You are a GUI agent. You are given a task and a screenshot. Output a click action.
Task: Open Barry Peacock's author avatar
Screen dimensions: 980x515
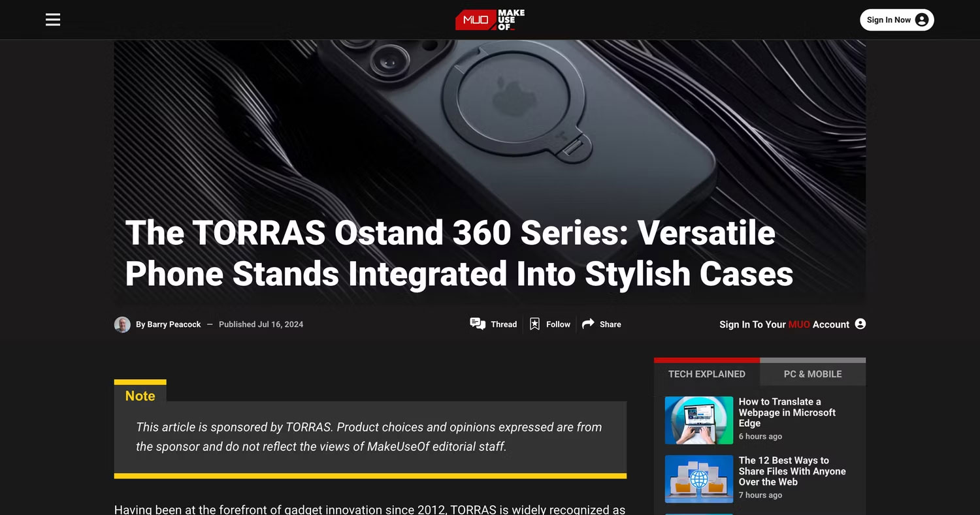click(x=122, y=324)
